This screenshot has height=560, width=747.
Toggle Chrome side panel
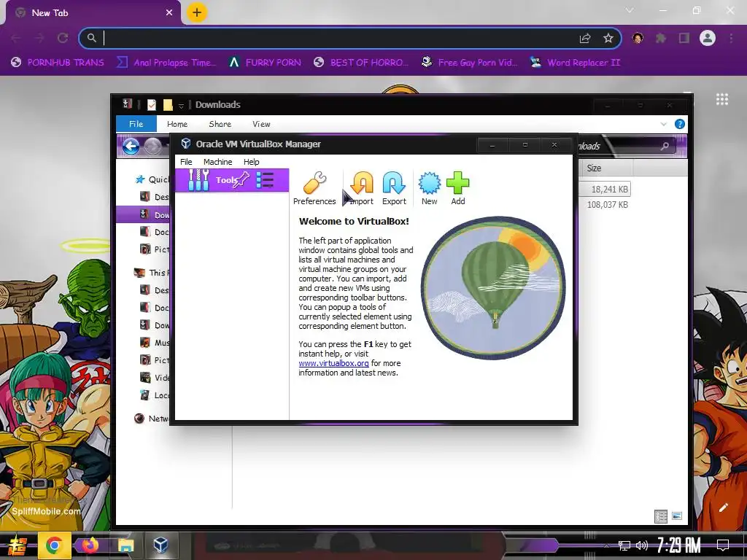pyautogui.click(x=684, y=38)
